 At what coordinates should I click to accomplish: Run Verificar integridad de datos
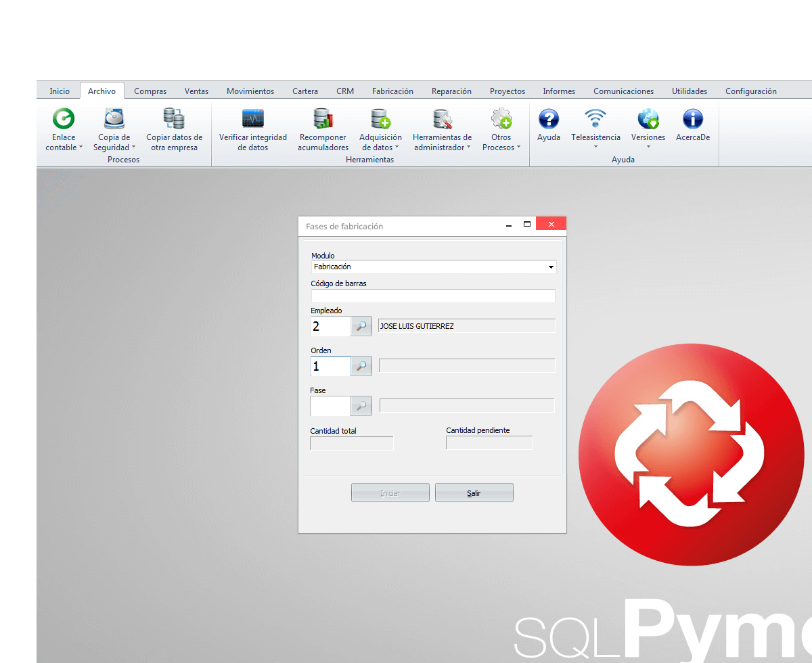tap(252, 120)
